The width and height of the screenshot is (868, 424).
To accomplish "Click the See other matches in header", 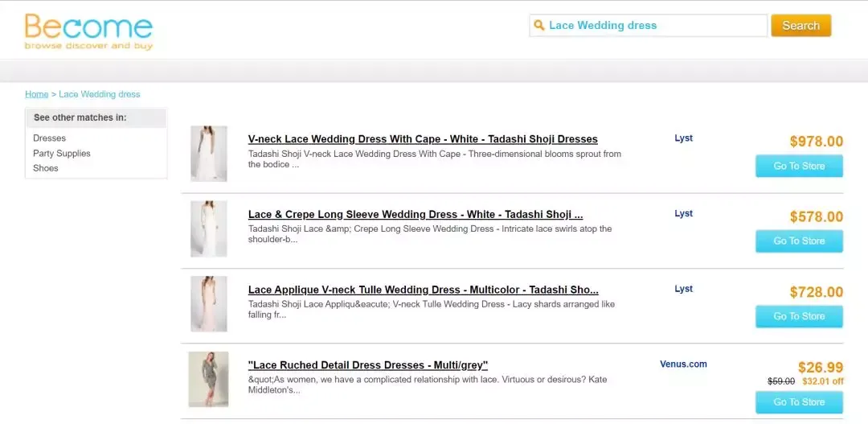I will 96,117.
